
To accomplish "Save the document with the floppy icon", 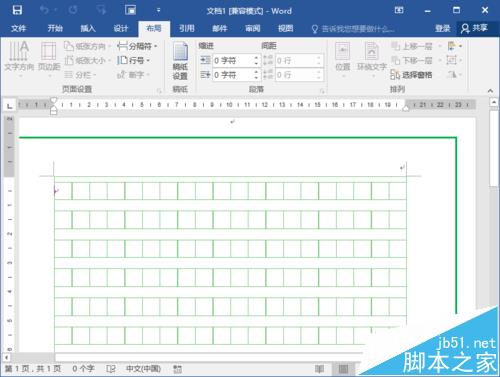I will tap(17, 10).
